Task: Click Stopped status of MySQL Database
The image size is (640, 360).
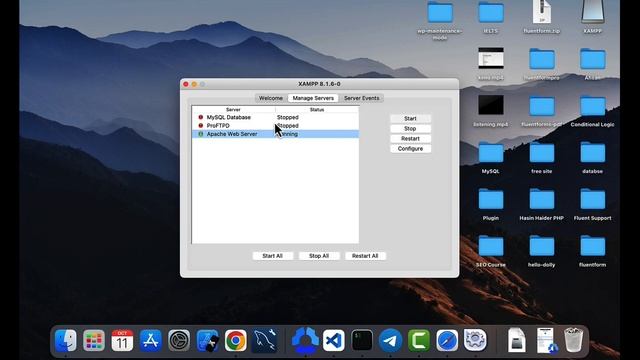Action: click(x=288, y=117)
